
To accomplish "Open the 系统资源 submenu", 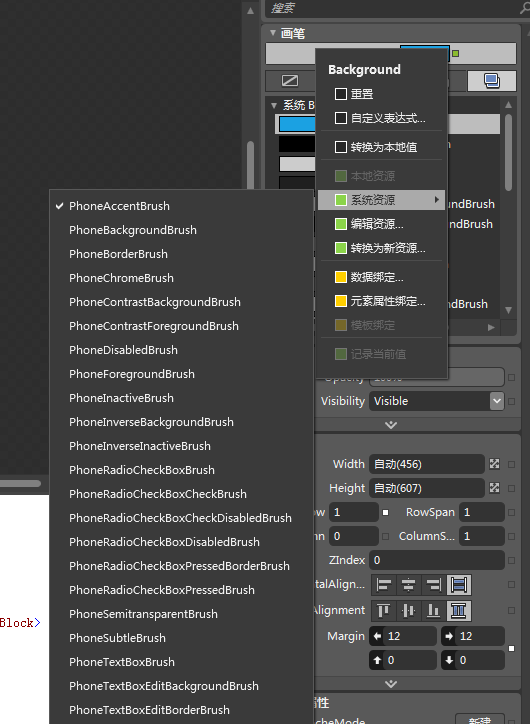I will pos(381,200).
